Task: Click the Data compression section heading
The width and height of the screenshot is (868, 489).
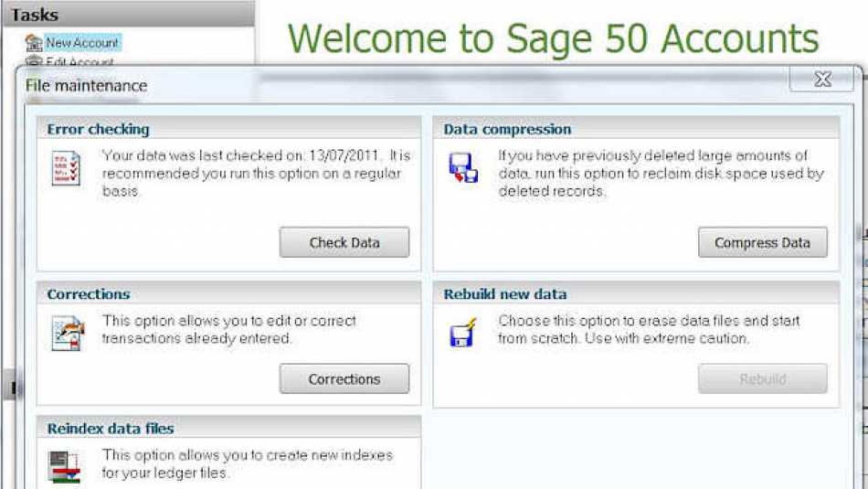Action: tap(507, 129)
